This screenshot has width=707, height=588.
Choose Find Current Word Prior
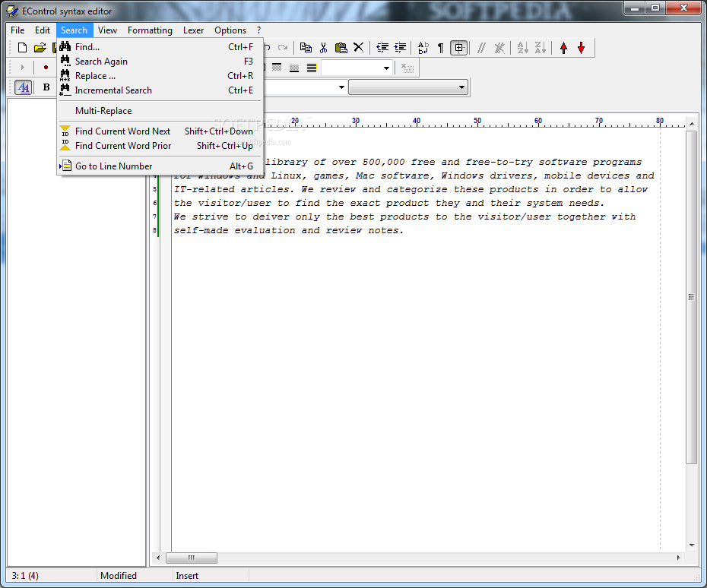coord(160,146)
